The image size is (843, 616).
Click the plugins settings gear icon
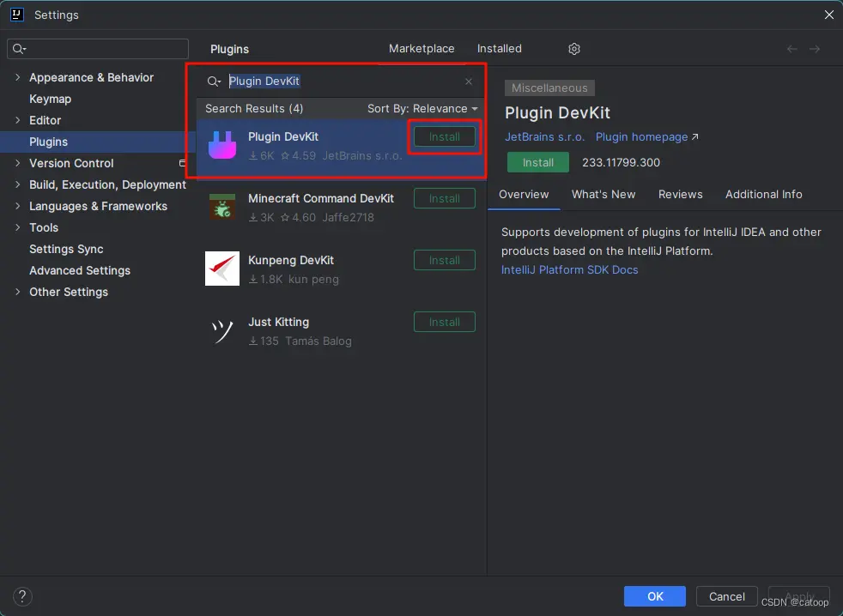574,49
